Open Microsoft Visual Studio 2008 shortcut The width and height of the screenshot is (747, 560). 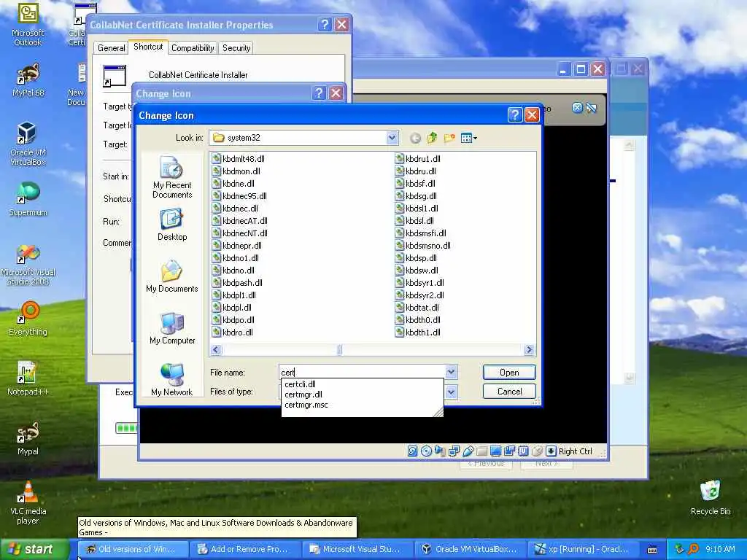[x=28, y=264]
